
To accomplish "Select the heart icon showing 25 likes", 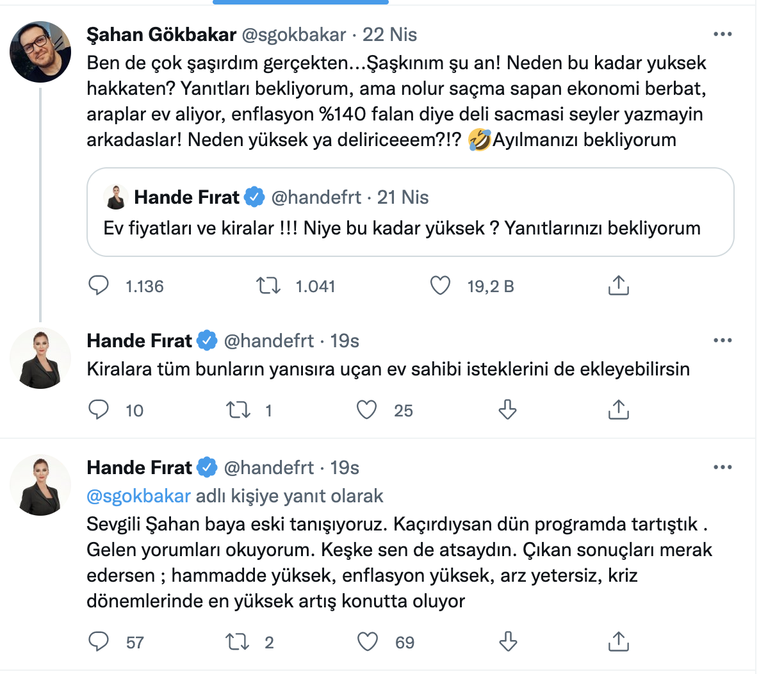I will coord(366,409).
